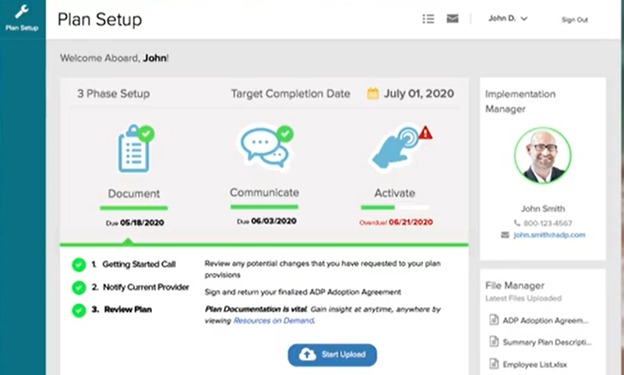Image resolution: width=624 pixels, height=375 pixels.
Task: Select the Activate phase hand icon
Action: pos(395,147)
